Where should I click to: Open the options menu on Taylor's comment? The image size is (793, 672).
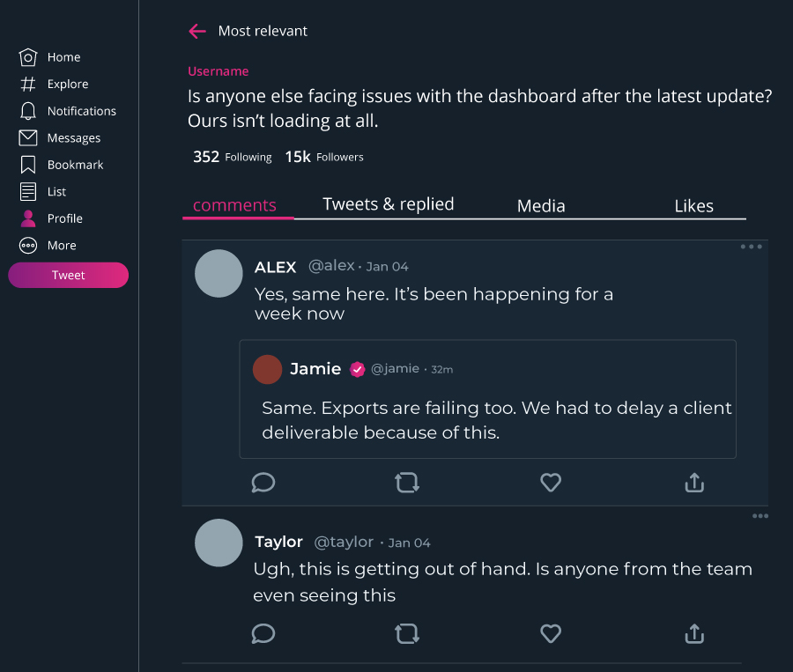tap(760, 516)
